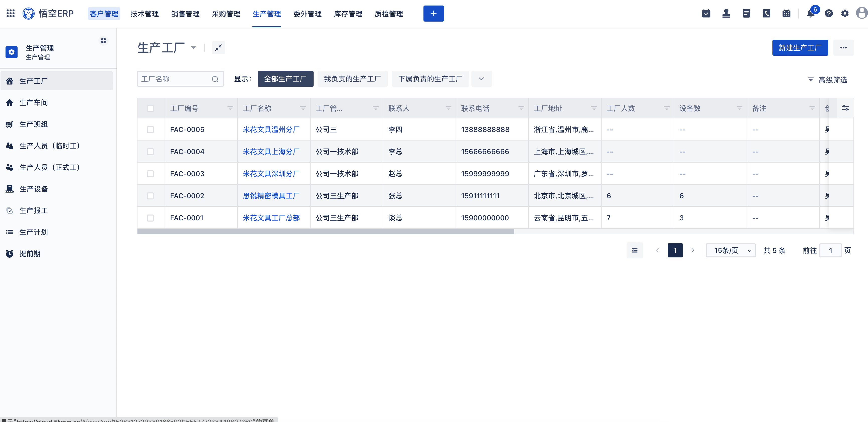
Task: Open the app grid launcher icon
Action: click(x=11, y=14)
